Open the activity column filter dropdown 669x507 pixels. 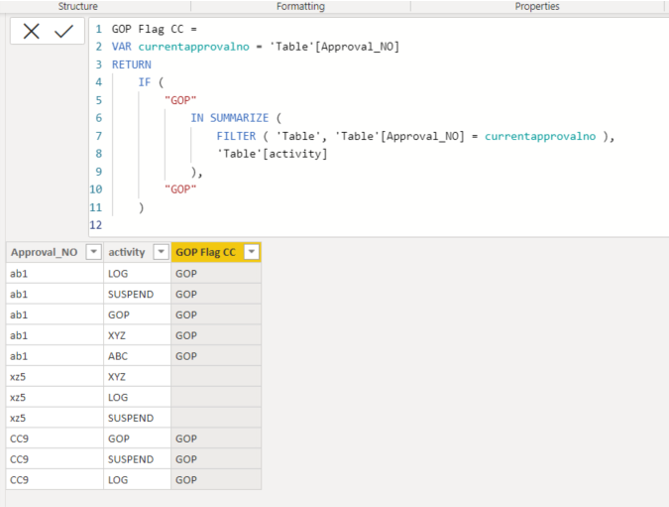tap(161, 252)
